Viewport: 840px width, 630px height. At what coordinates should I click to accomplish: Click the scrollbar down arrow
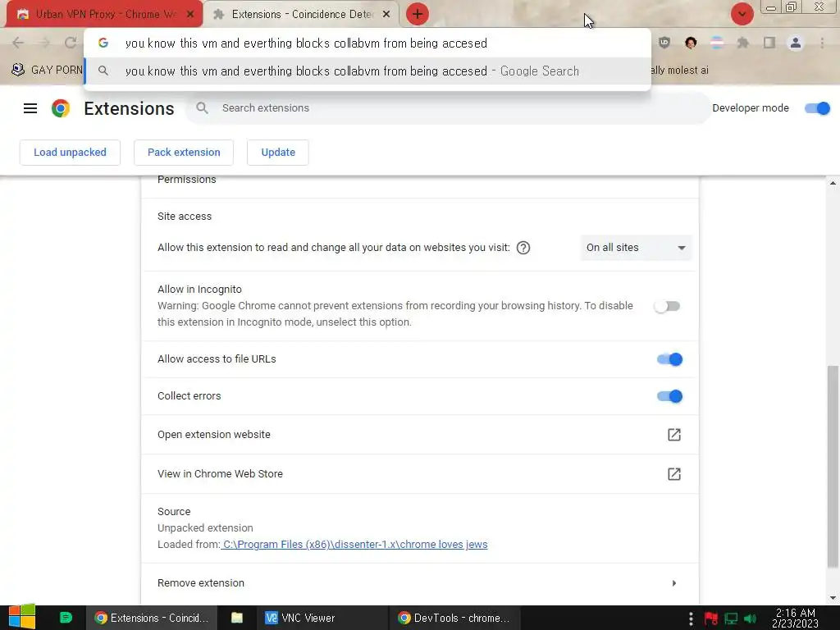(833, 598)
